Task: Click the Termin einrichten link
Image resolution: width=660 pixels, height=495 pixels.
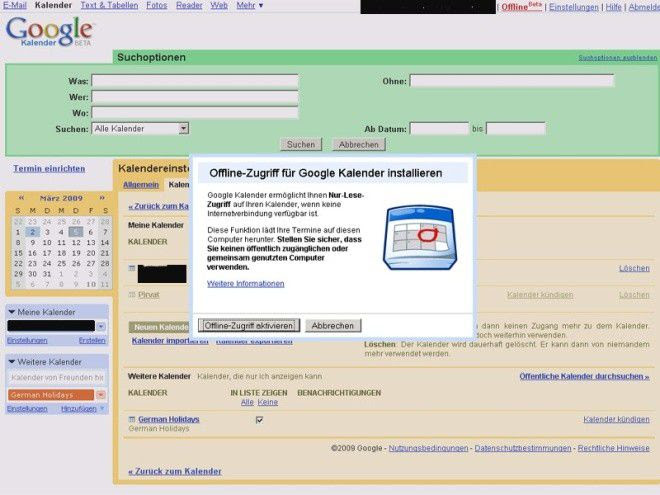Action: [x=49, y=168]
